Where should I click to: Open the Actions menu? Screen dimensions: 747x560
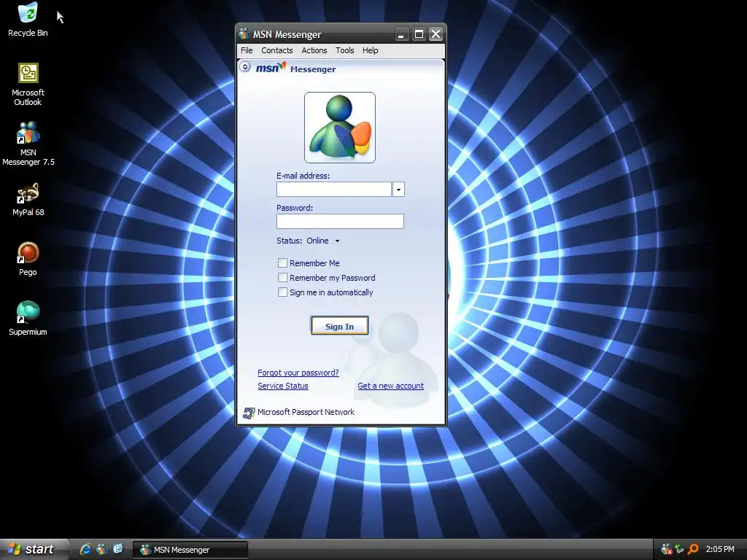coord(314,50)
